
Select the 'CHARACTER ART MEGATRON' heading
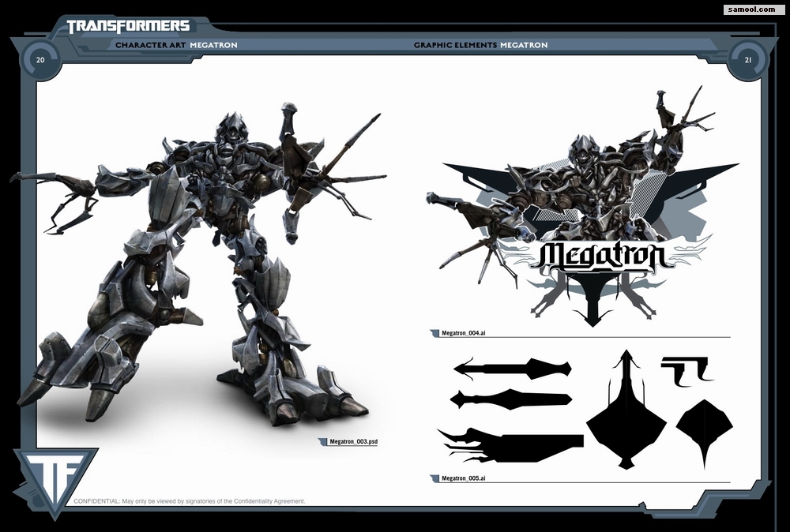point(176,45)
